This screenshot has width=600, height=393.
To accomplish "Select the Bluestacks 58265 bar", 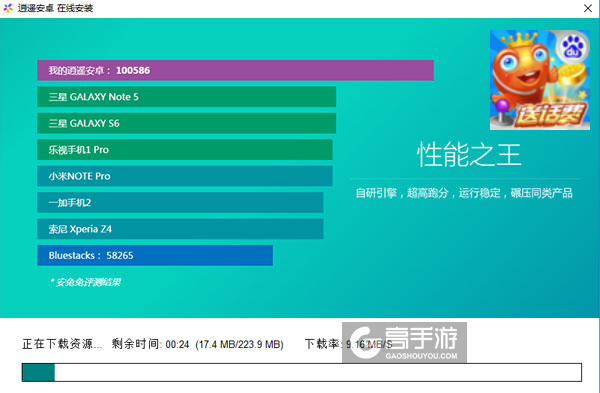I will [x=155, y=255].
